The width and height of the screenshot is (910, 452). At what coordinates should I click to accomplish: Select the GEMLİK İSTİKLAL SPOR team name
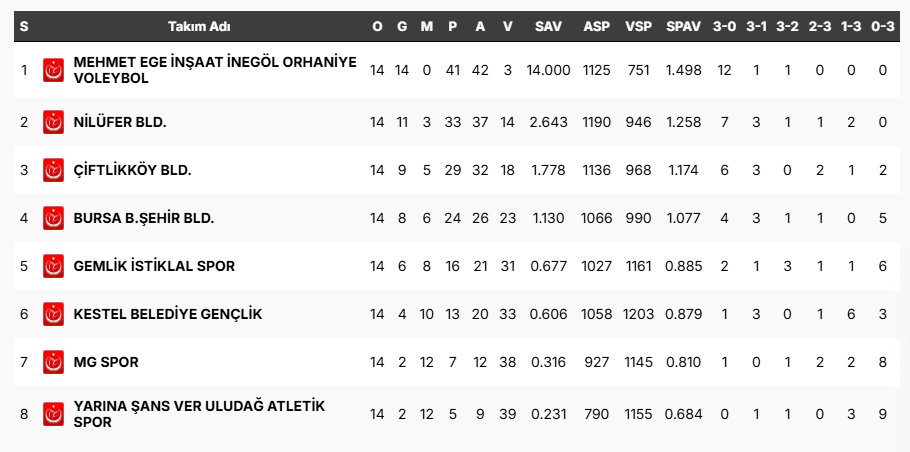click(154, 266)
